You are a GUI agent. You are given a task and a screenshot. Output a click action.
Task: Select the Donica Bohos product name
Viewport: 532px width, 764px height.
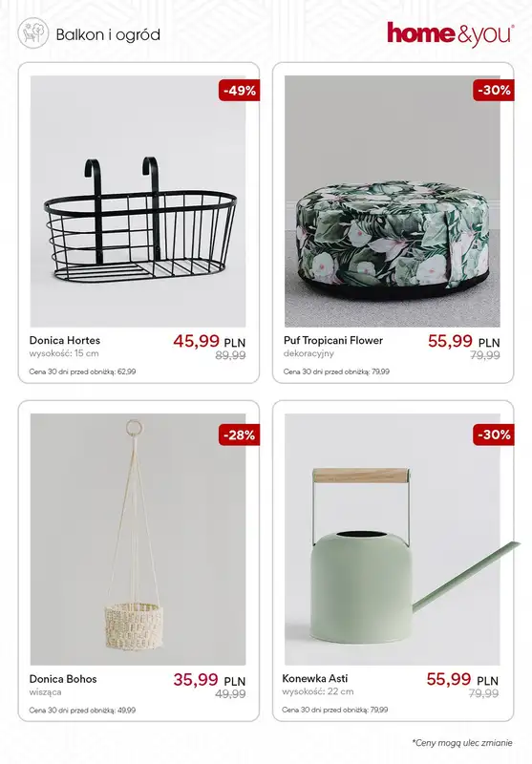(x=63, y=679)
